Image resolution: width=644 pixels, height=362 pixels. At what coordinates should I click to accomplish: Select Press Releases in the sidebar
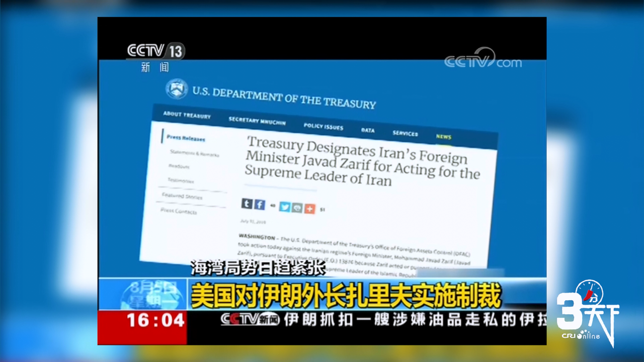(186, 138)
